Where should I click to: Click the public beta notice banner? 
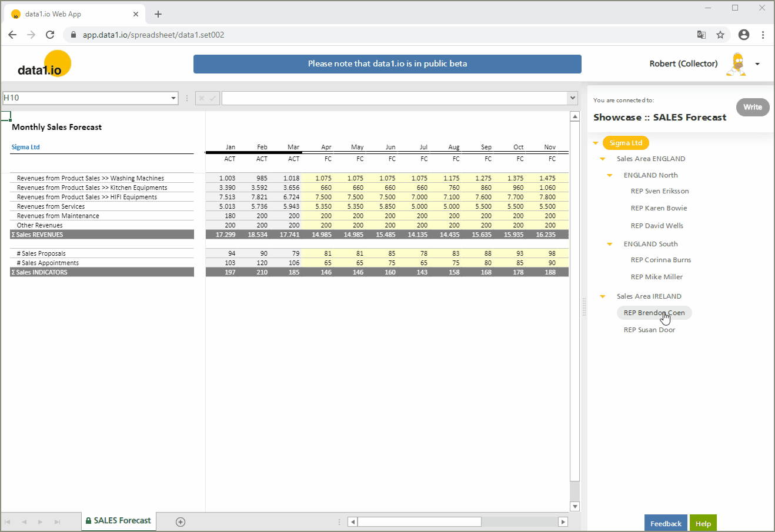click(x=387, y=64)
